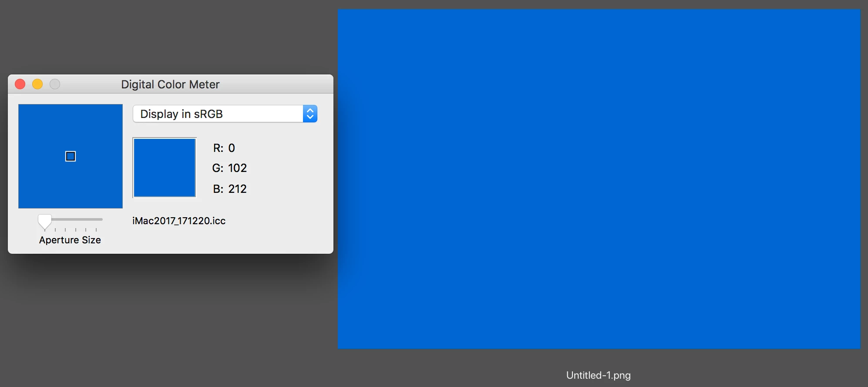Click the sampled color swatch
Viewport: 868px width, 387px height.
pos(165,168)
